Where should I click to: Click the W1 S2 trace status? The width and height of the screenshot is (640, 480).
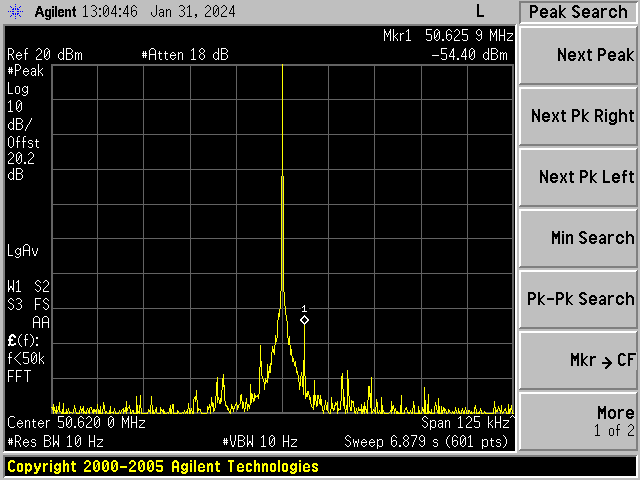coord(28,287)
